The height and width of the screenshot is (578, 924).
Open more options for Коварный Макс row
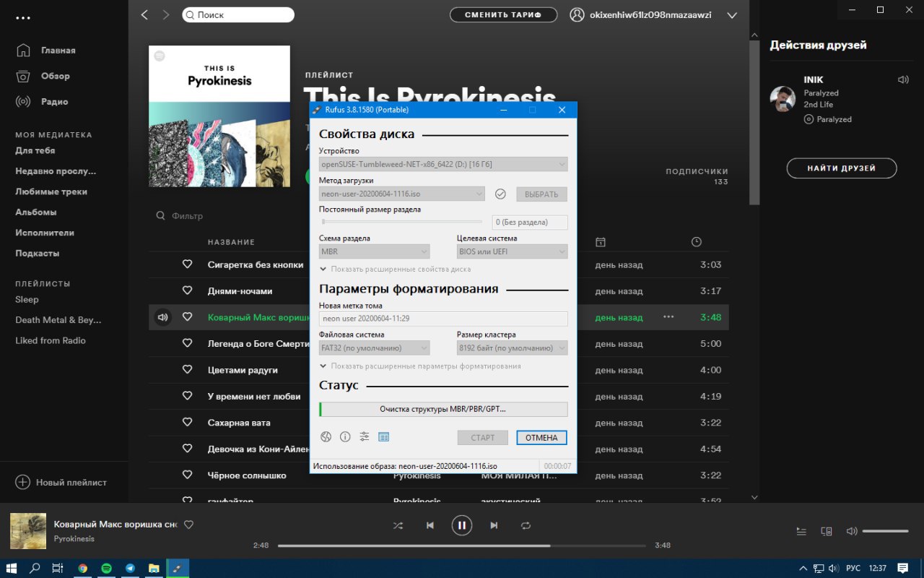(668, 316)
